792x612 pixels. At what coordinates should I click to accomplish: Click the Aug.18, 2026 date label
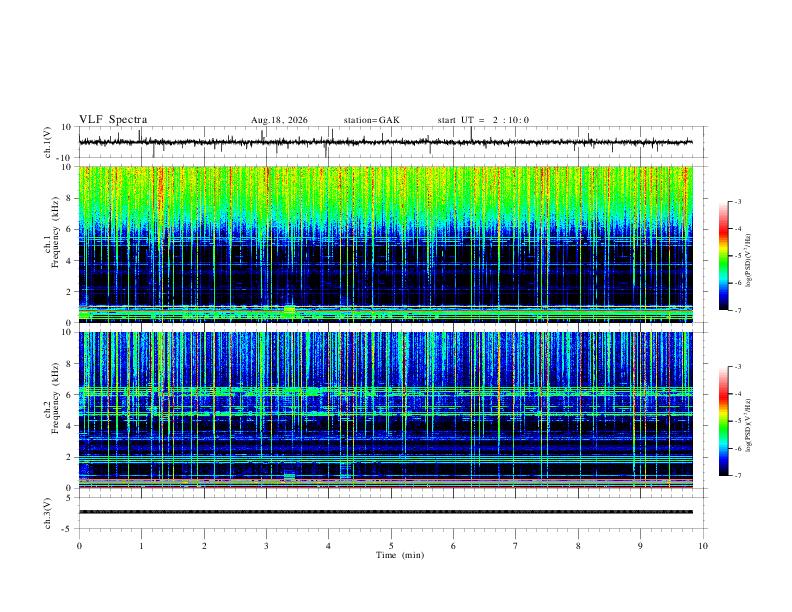[x=279, y=120]
